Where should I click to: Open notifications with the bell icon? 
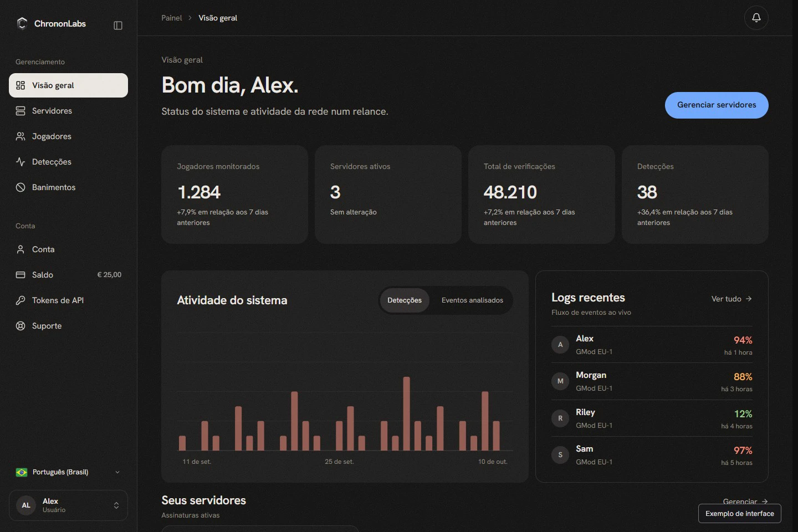[x=756, y=18]
